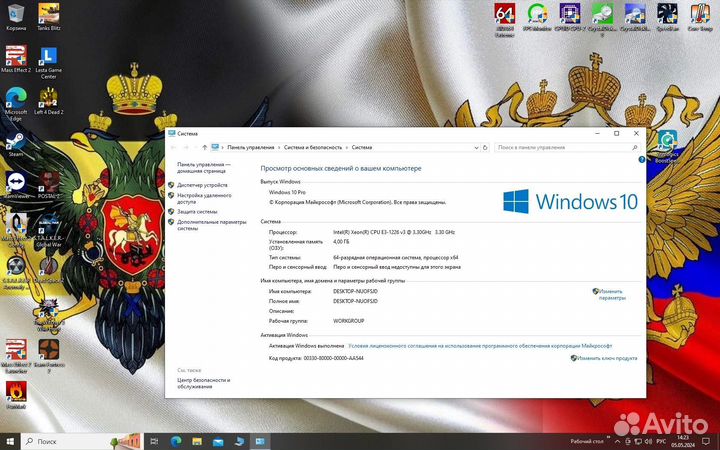
Task: Select the blue CrystalDiskMark desktop icon
Action: point(635,17)
